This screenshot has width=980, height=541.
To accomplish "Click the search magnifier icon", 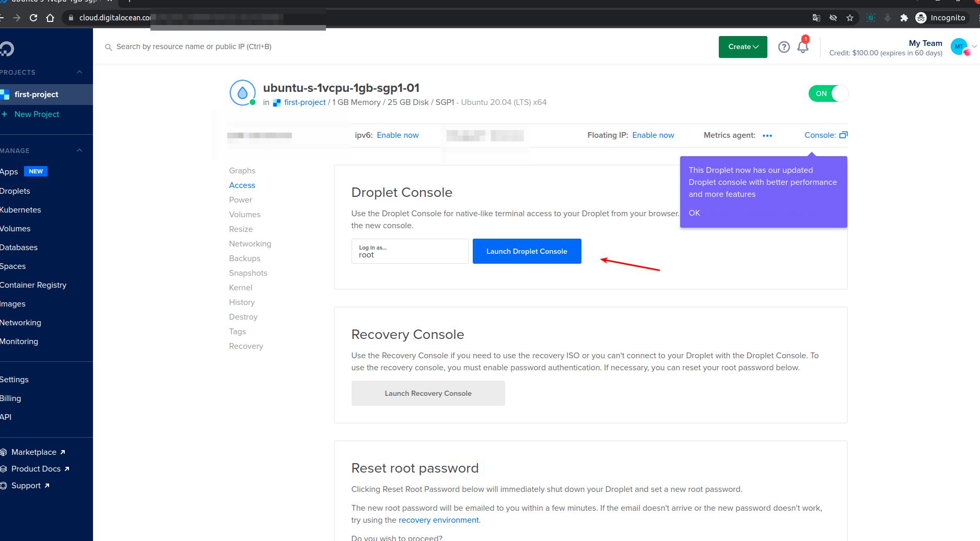I will click(109, 47).
